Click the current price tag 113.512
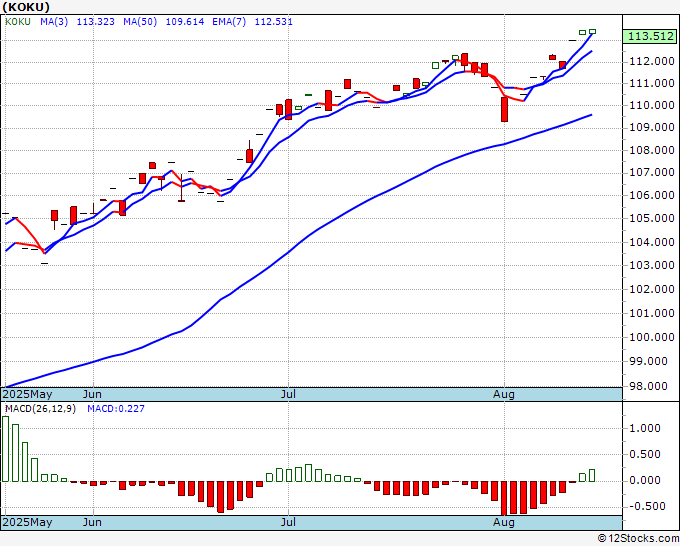680x546 pixels. click(x=649, y=36)
